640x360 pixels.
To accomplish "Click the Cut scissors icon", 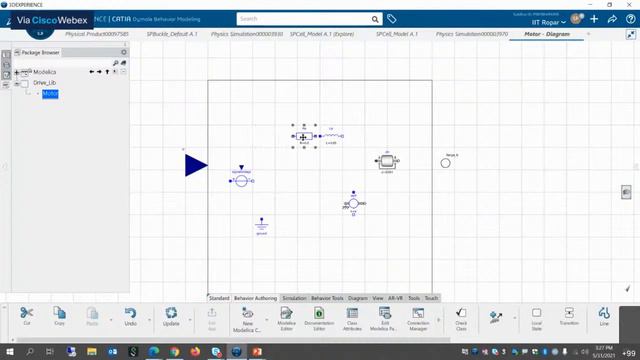I will 27,313.
